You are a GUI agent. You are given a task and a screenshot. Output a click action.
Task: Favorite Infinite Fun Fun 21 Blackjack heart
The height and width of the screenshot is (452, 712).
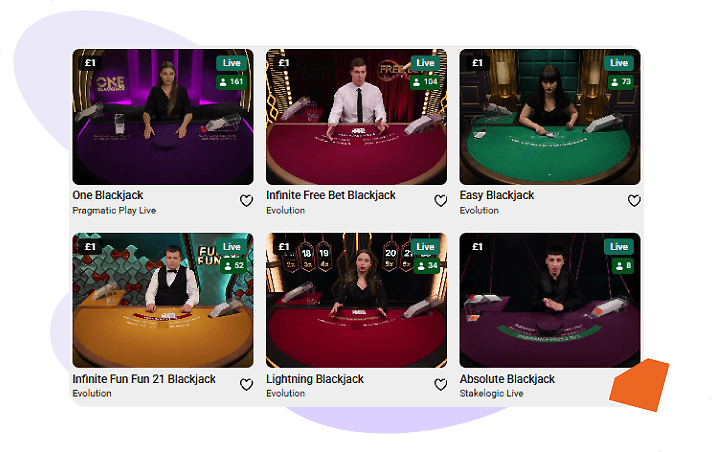[x=247, y=385]
